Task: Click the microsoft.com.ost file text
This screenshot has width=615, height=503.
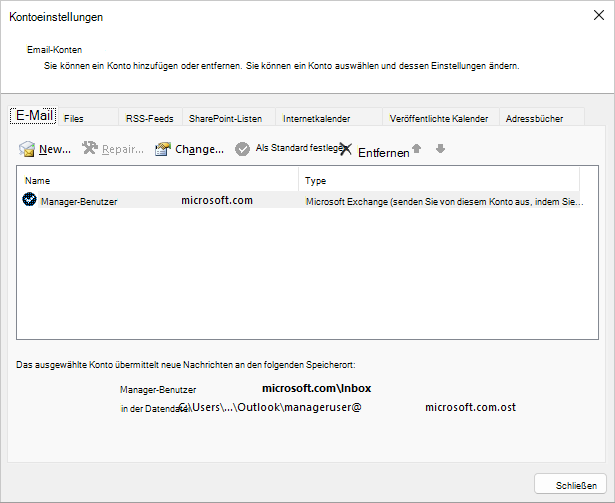Action: 471,407
